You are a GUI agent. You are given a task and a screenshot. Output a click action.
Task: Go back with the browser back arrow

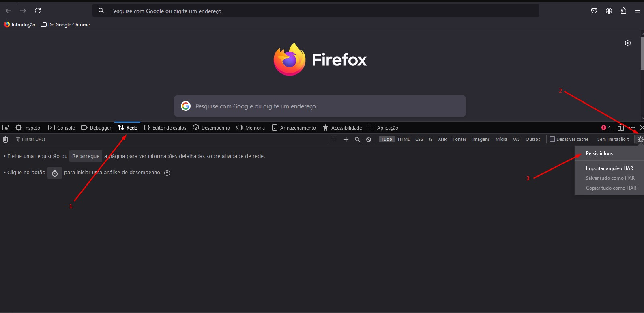pyautogui.click(x=9, y=11)
